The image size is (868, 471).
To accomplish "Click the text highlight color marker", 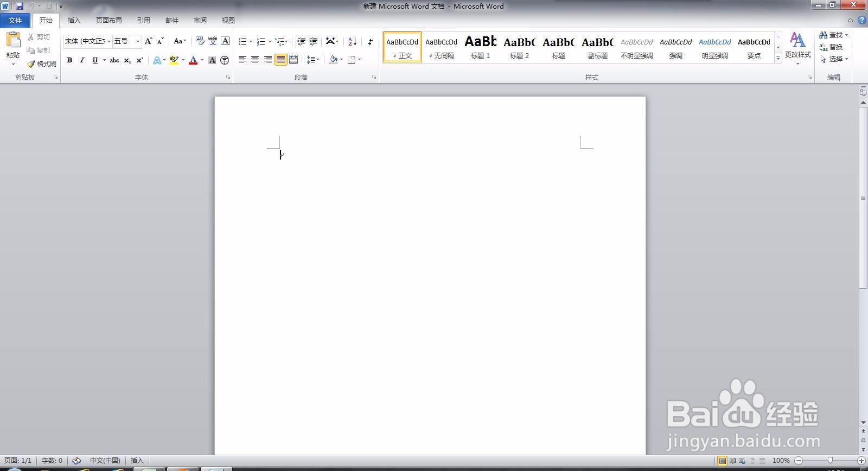I will coord(174,60).
